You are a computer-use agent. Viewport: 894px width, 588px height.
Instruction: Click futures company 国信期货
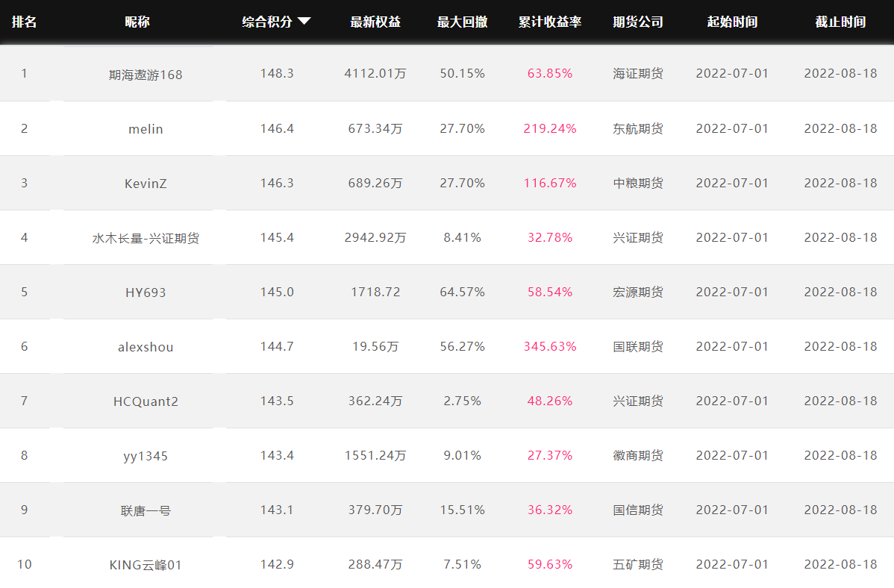[638, 510]
